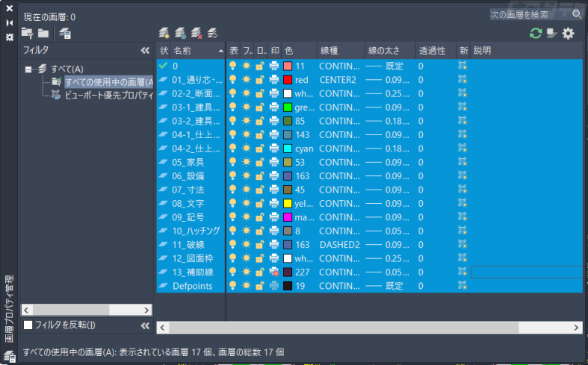The width and height of the screenshot is (588, 365).
Task: Click the Delete Layer icon
Action: click(x=196, y=33)
